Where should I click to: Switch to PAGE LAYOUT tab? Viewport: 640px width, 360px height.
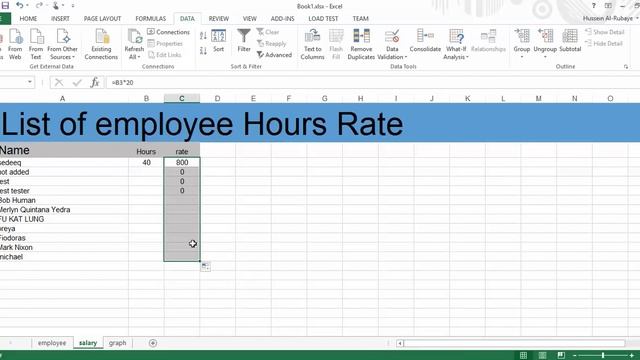(102, 18)
